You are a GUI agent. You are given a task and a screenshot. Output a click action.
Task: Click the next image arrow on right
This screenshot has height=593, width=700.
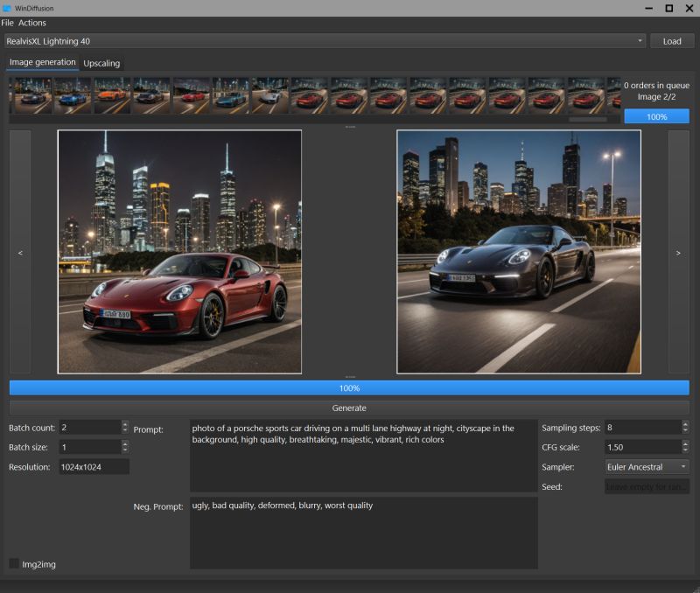point(679,252)
